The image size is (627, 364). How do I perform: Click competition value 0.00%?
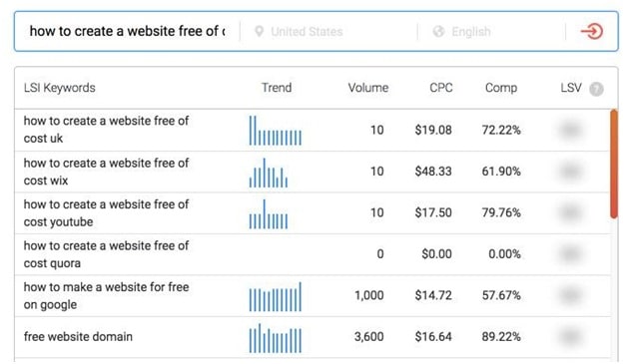point(504,253)
